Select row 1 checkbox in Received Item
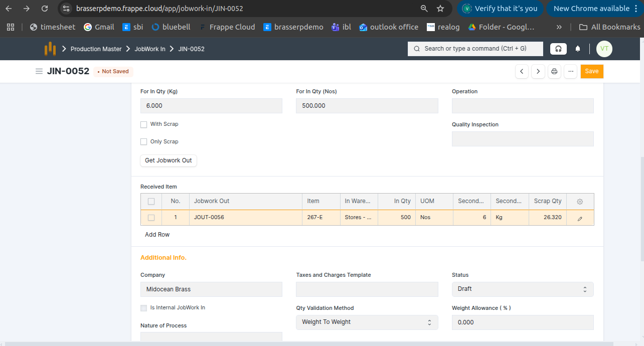 [x=151, y=218]
